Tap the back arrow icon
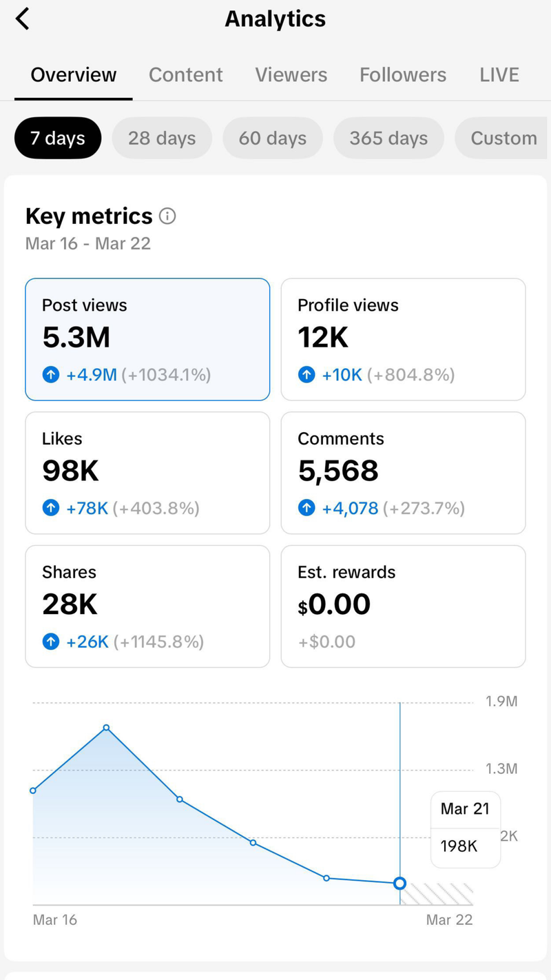551x980 pixels. pyautogui.click(x=23, y=19)
